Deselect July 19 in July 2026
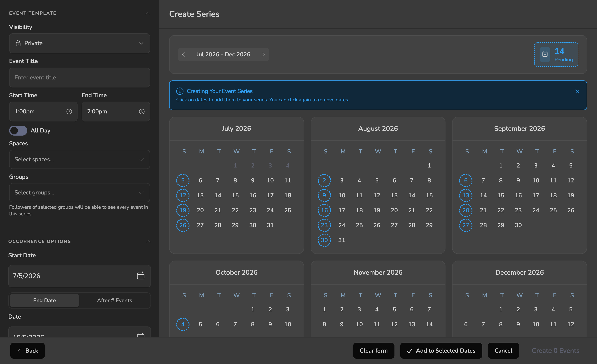 tap(183, 210)
